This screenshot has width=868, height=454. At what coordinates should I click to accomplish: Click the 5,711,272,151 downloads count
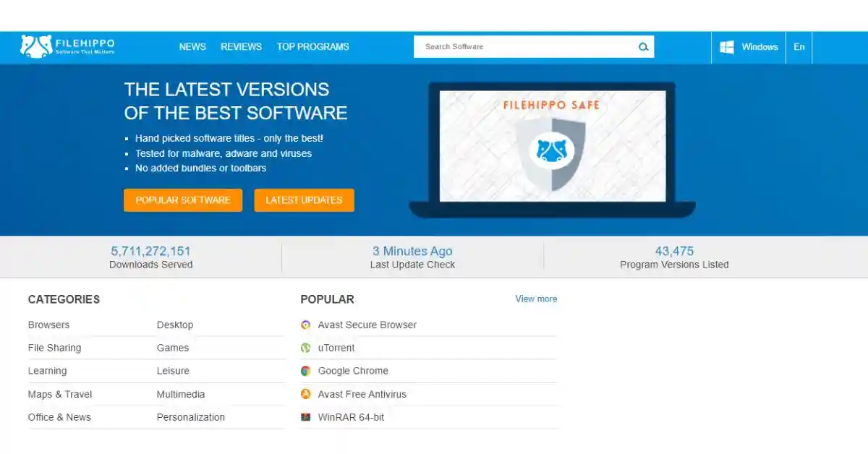(x=150, y=252)
